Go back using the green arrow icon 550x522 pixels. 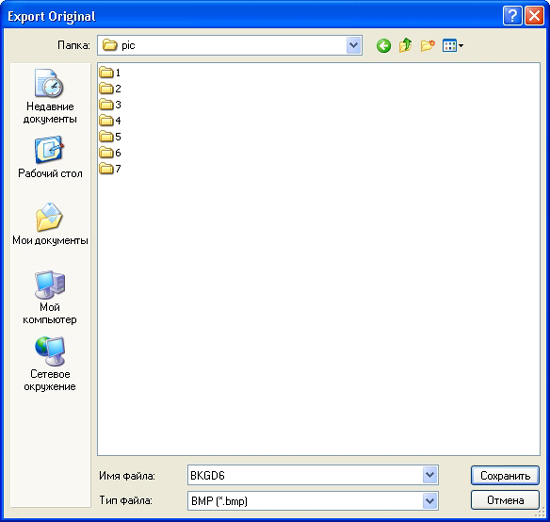(x=383, y=46)
